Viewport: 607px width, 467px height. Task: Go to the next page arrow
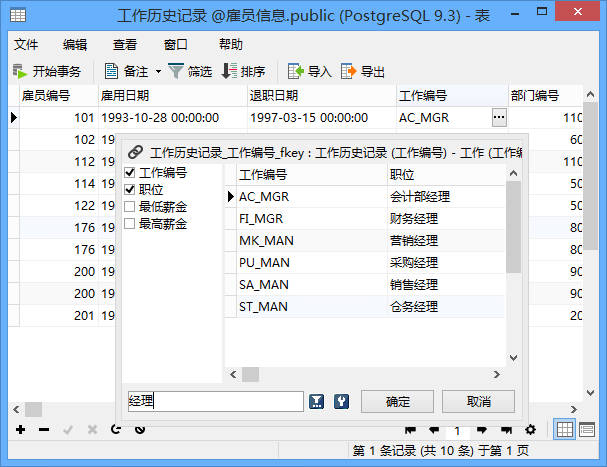(482, 430)
